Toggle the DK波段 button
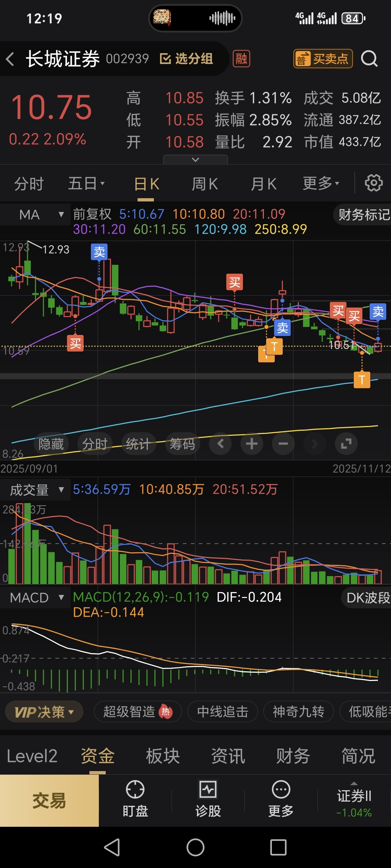Image resolution: width=391 pixels, height=868 pixels. (366, 597)
